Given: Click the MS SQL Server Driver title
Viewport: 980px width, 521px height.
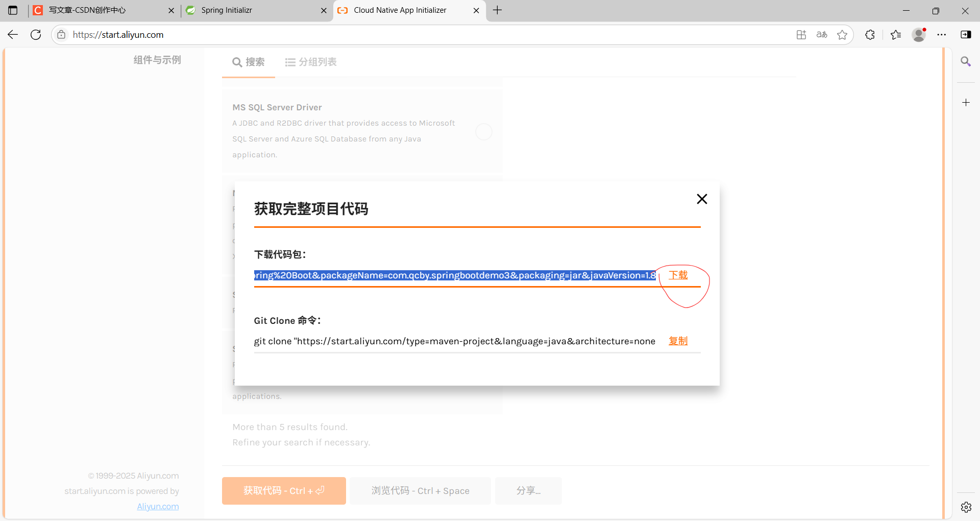Looking at the screenshot, I should pyautogui.click(x=277, y=107).
